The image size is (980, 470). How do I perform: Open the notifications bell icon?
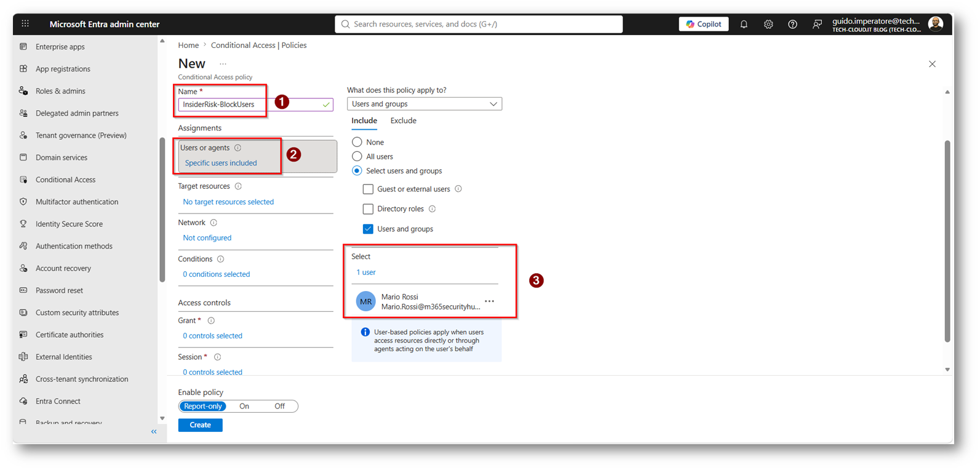(744, 24)
